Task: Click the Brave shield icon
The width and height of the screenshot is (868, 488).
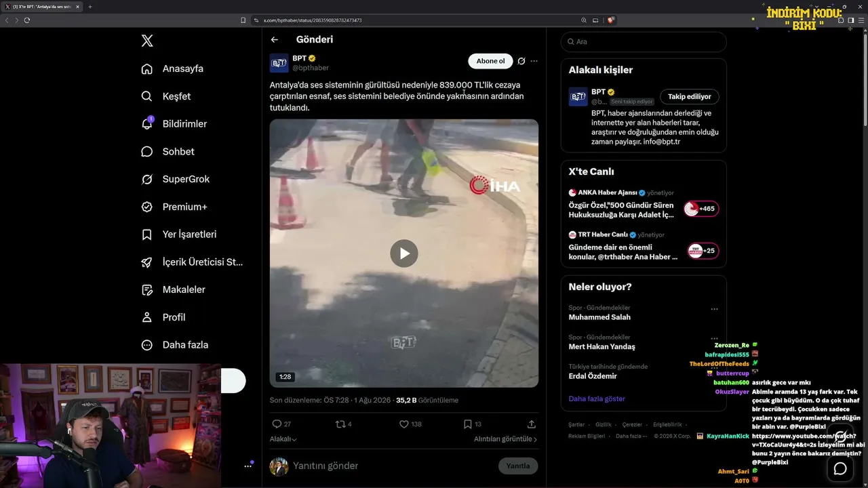Action: (611, 20)
